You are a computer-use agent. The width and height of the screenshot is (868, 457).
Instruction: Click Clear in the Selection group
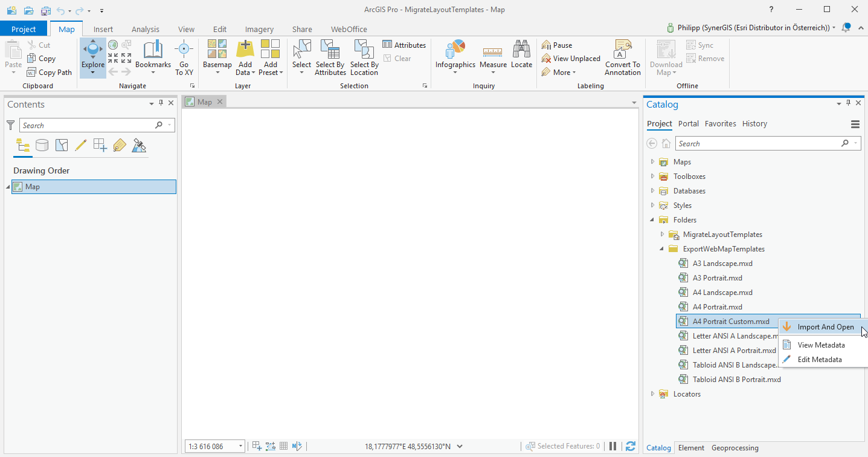397,58
